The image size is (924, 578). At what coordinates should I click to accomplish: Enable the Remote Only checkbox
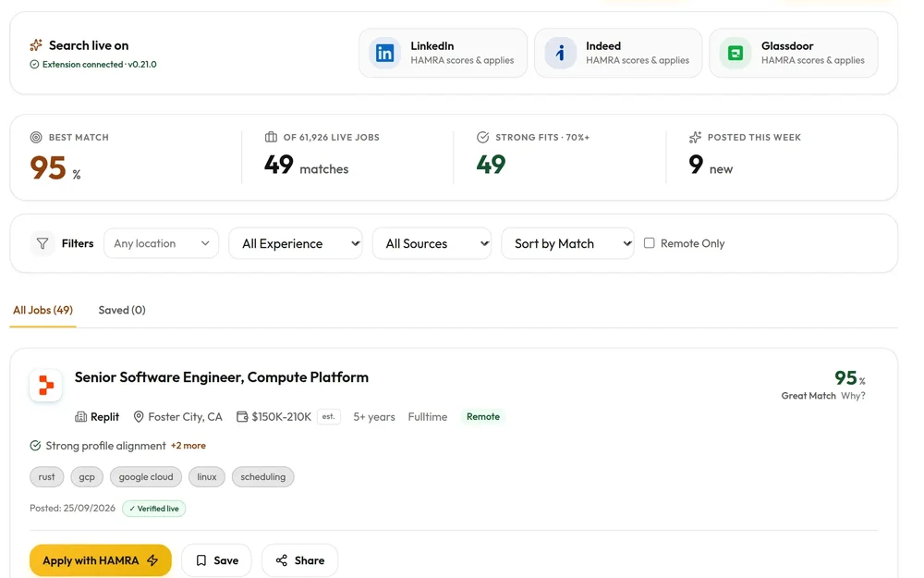click(x=649, y=243)
